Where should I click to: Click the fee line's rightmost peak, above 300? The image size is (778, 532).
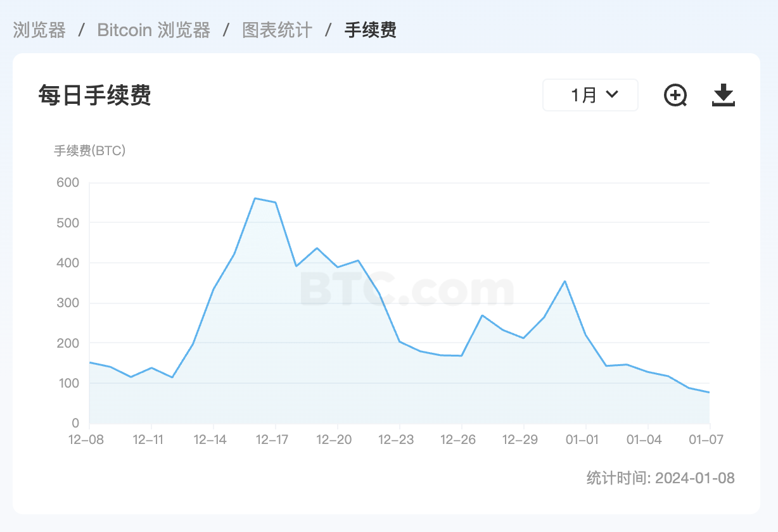[564, 281]
